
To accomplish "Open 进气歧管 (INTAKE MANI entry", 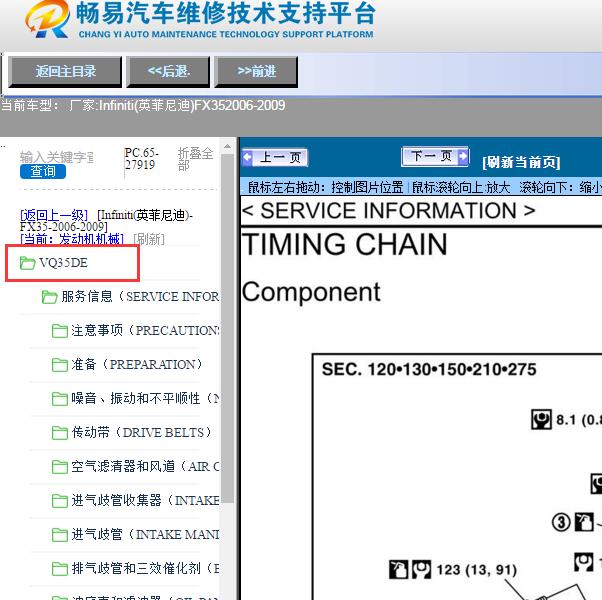I will click(x=145, y=534).
